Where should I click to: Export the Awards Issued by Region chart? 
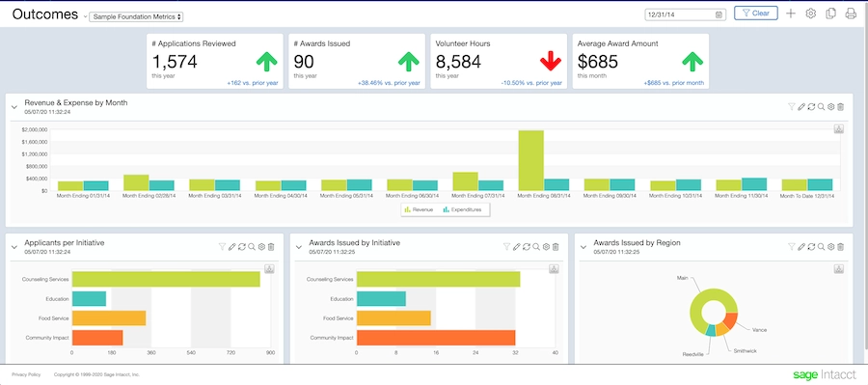[x=839, y=268]
